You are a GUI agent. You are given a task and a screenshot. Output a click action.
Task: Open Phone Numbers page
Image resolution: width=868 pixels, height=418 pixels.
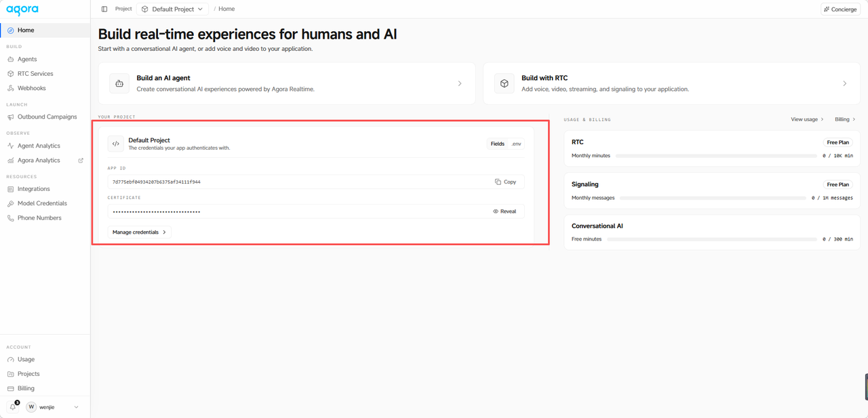(45, 218)
